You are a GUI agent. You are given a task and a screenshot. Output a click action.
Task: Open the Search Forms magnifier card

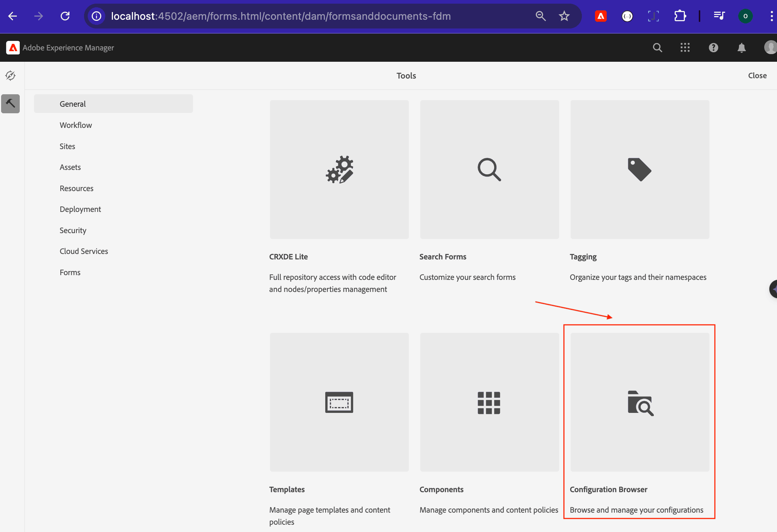click(x=489, y=170)
